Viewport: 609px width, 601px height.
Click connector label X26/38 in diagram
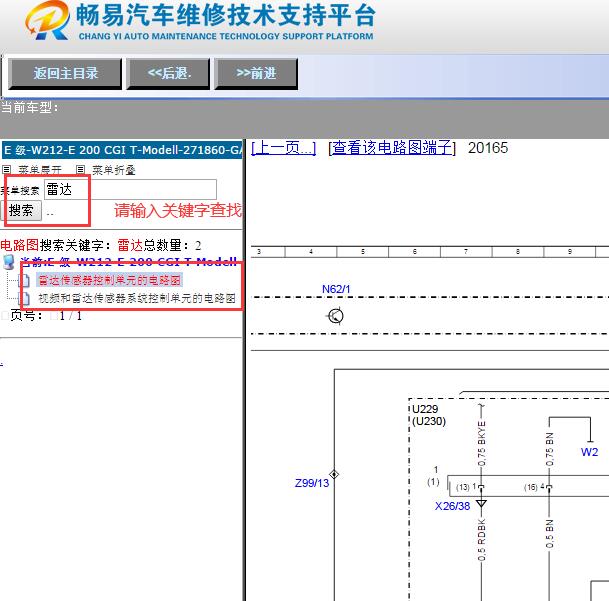pyautogui.click(x=452, y=506)
